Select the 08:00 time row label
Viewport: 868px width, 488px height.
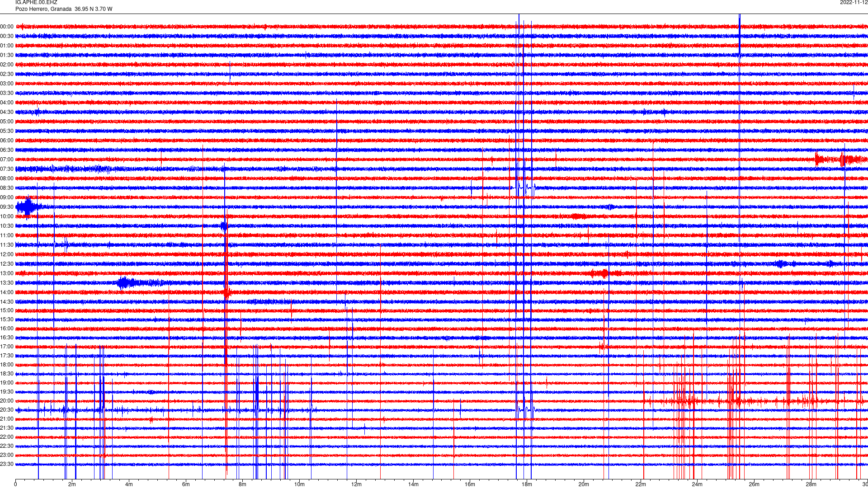pyautogui.click(x=7, y=178)
